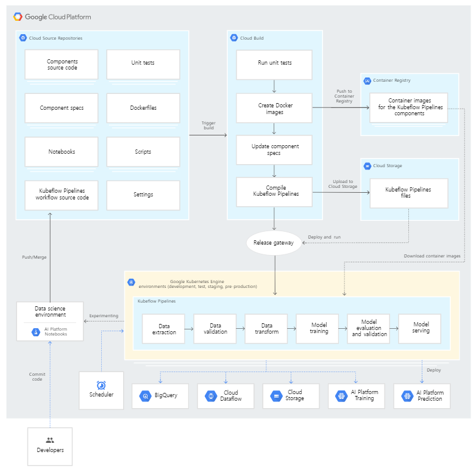The height and width of the screenshot is (474, 476).
Task: Click the Cloud Build title text
Action: click(x=252, y=38)
